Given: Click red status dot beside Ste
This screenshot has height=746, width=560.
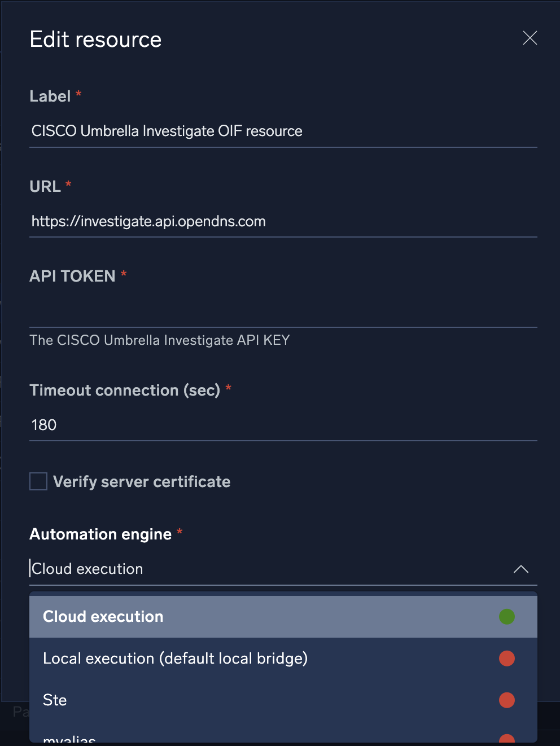Looking at the screenshot, I should click(x=506, y=700).
